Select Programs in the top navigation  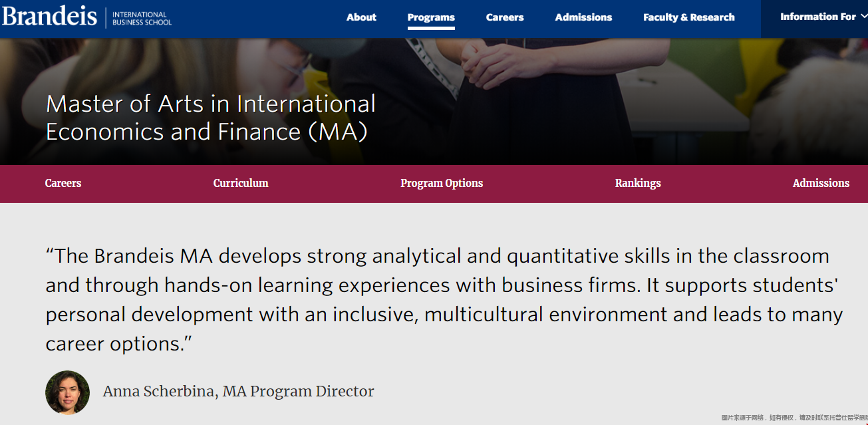point(431,17)
